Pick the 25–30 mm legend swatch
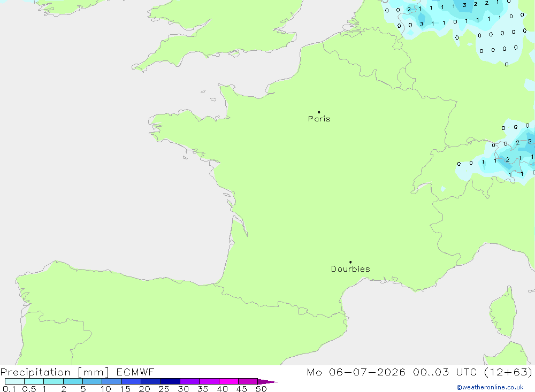535x392 pixels. 170,381
